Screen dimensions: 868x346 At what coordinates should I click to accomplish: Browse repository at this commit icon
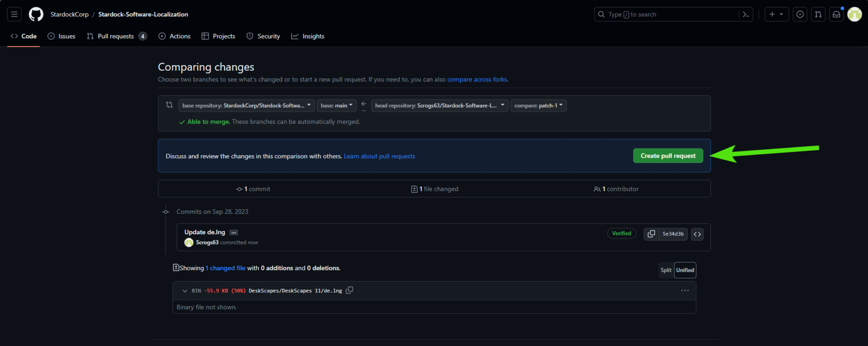[x=697, y=234]
